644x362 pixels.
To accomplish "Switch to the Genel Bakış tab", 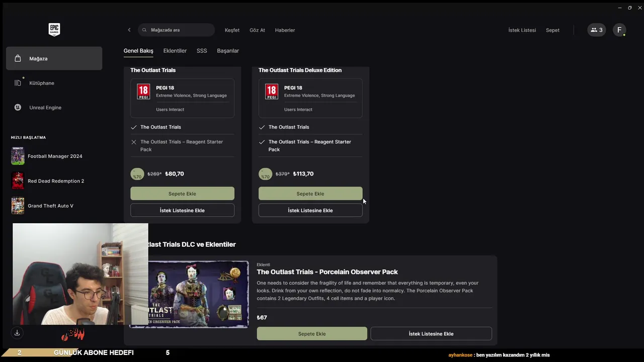I will [x=138, y=51].
